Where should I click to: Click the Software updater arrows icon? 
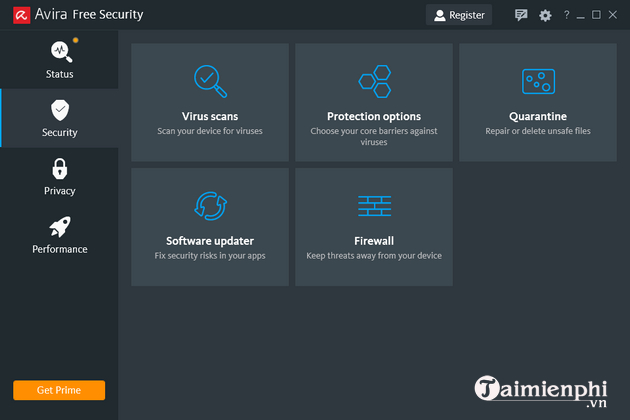click(x=210, y=206)
